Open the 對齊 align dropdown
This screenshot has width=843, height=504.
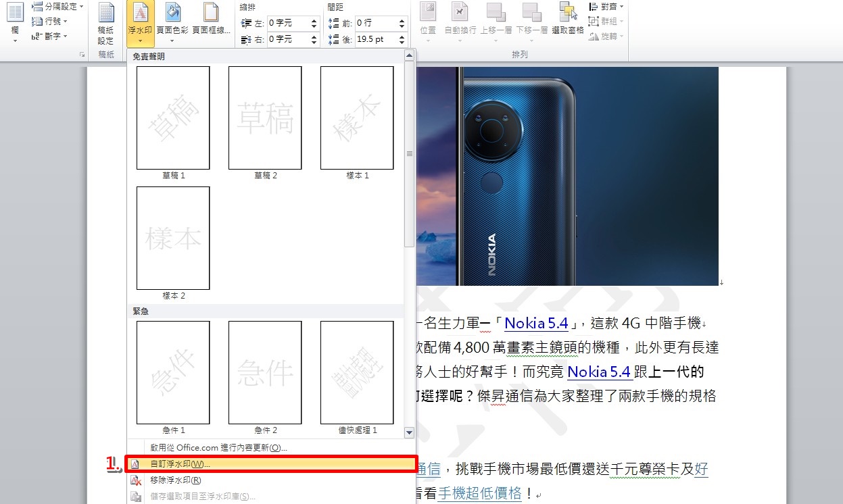click(606, 6)
